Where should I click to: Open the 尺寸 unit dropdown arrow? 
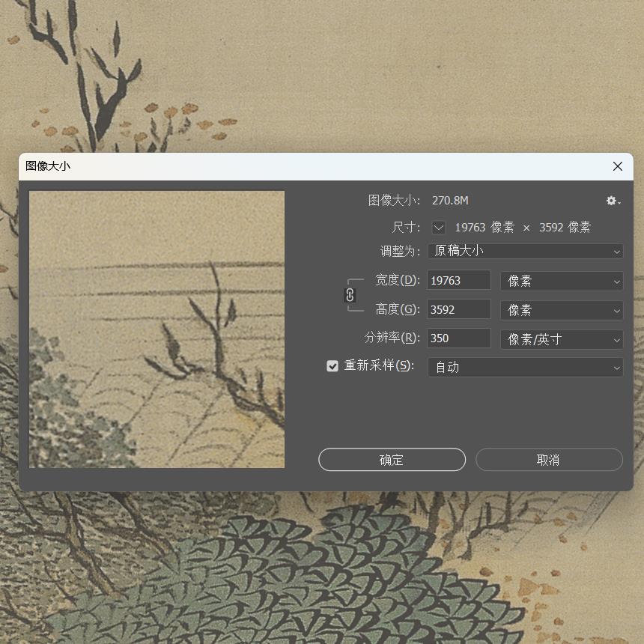pyautogui.click(x=439, y=227)
